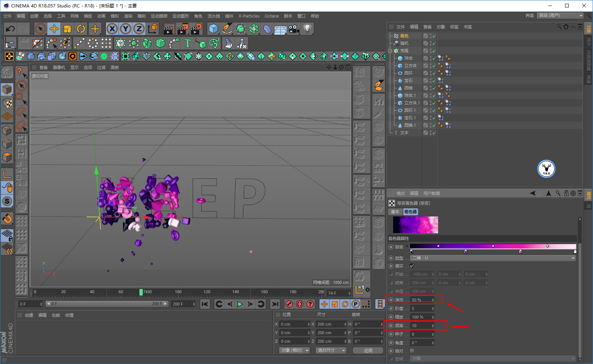Screen dimensions: 593x364
Task: Click the 应用 button
Action: (368, 351)
